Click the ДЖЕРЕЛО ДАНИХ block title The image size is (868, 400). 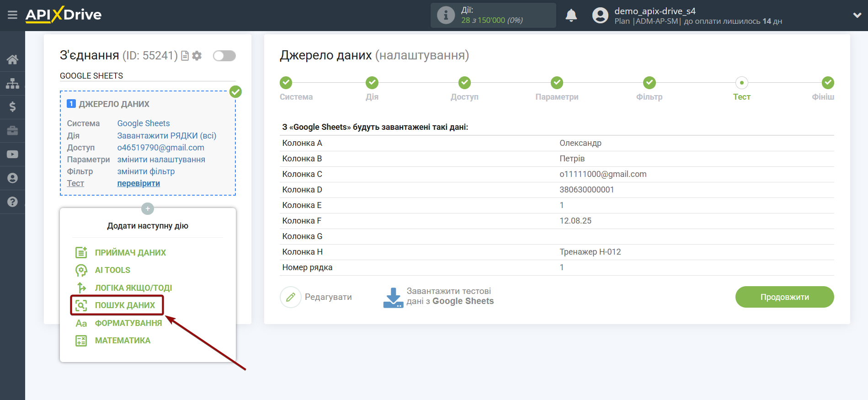pyautogui.click(x=114, y=104)
